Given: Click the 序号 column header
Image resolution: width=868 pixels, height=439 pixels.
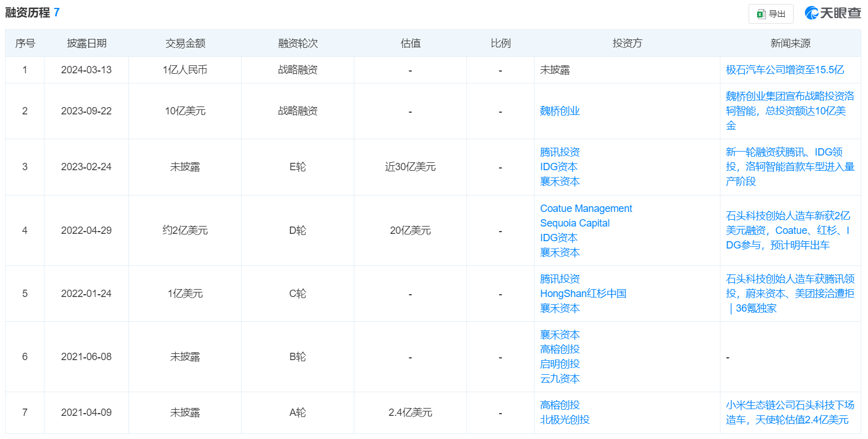Looking at the screenshot, I should click(x=25, y=43).
